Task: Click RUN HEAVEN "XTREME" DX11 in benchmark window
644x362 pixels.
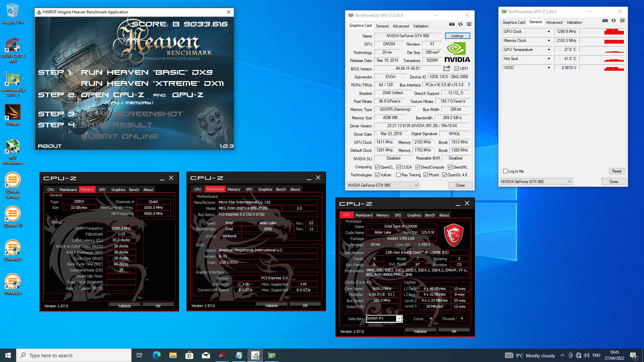Action: [152, 83]
